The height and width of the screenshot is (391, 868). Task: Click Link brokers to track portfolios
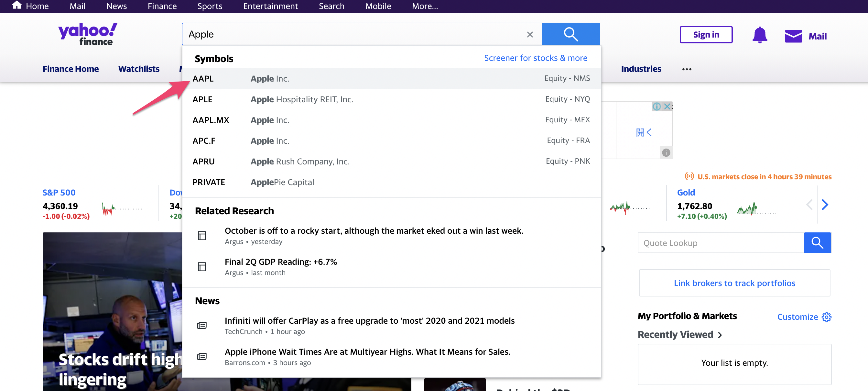click(734, 283)
